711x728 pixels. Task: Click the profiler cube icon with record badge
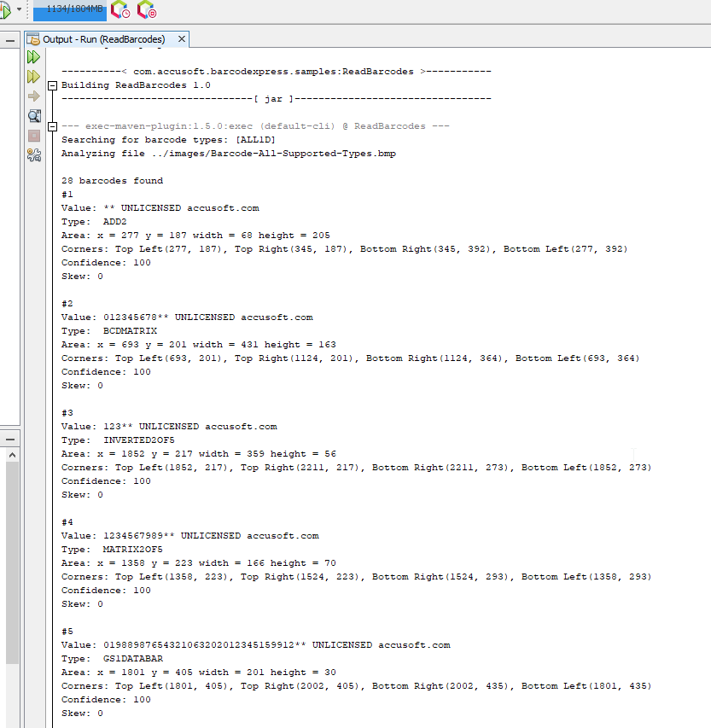click(x=147, y=11)
